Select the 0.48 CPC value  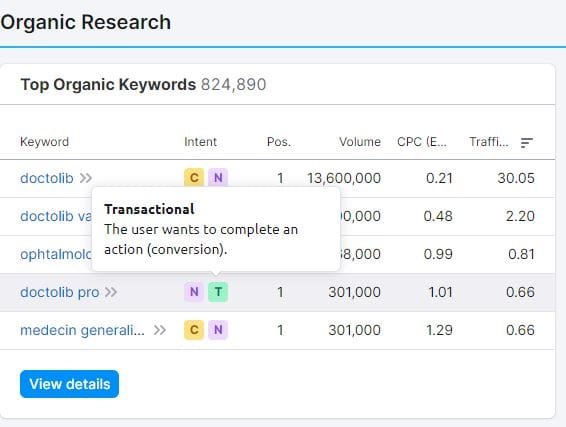coord(438,216)
